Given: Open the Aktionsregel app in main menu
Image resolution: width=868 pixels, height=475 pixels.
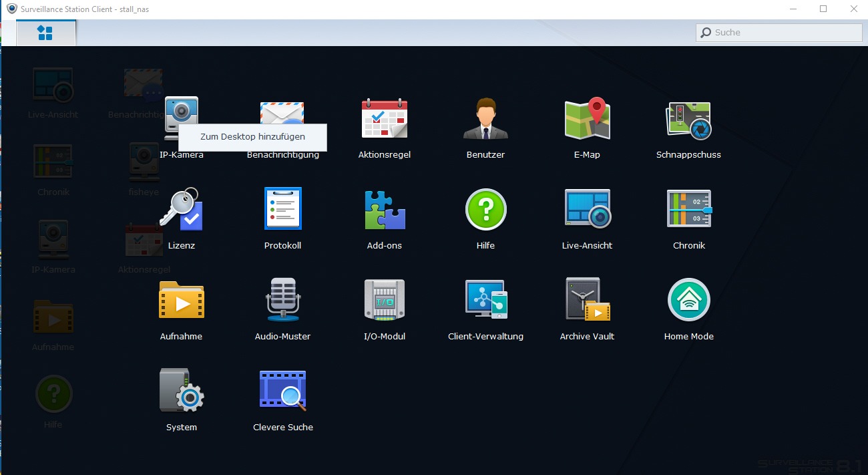Looking at the screenshot, I should (384, 119).
